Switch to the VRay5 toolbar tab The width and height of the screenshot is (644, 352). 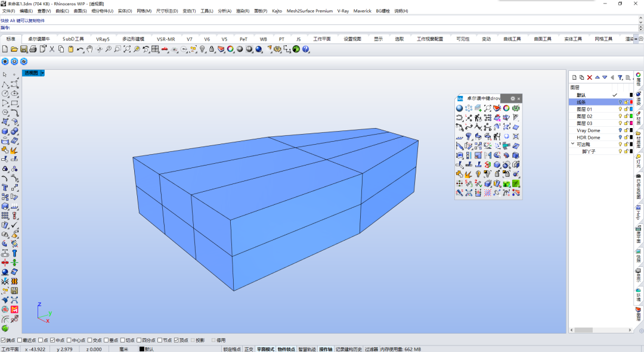[x=103, y=39]
